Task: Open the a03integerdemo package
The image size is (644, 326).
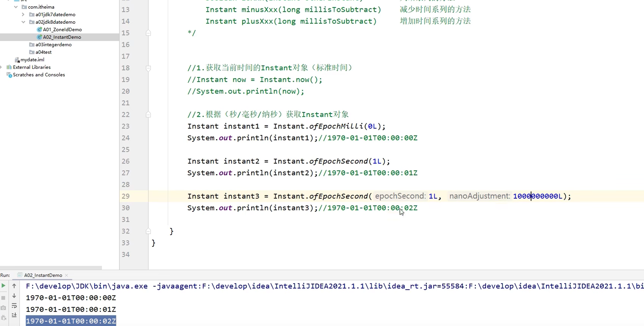Action: click(x=53, y=44)
